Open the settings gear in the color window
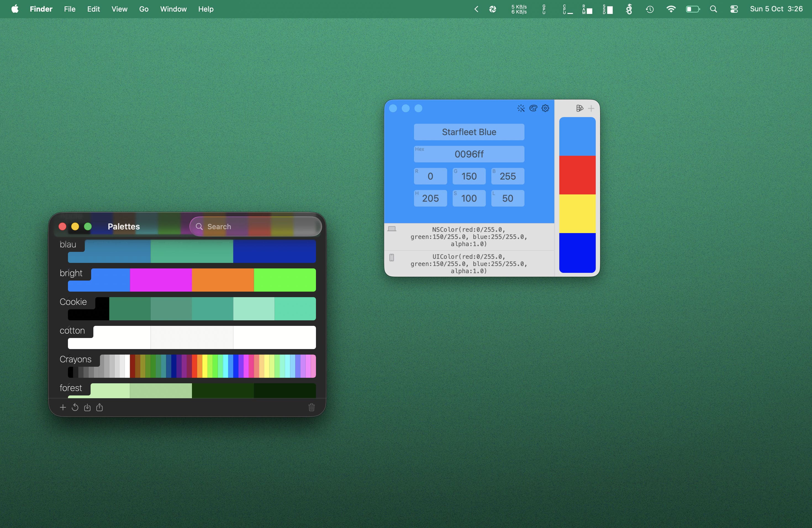 (545, 109)
